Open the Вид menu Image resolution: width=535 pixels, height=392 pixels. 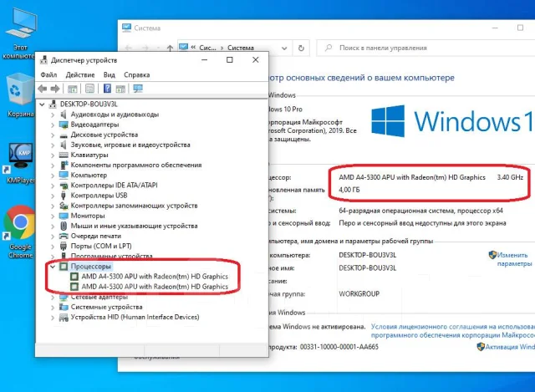click(x=110, y=74)
